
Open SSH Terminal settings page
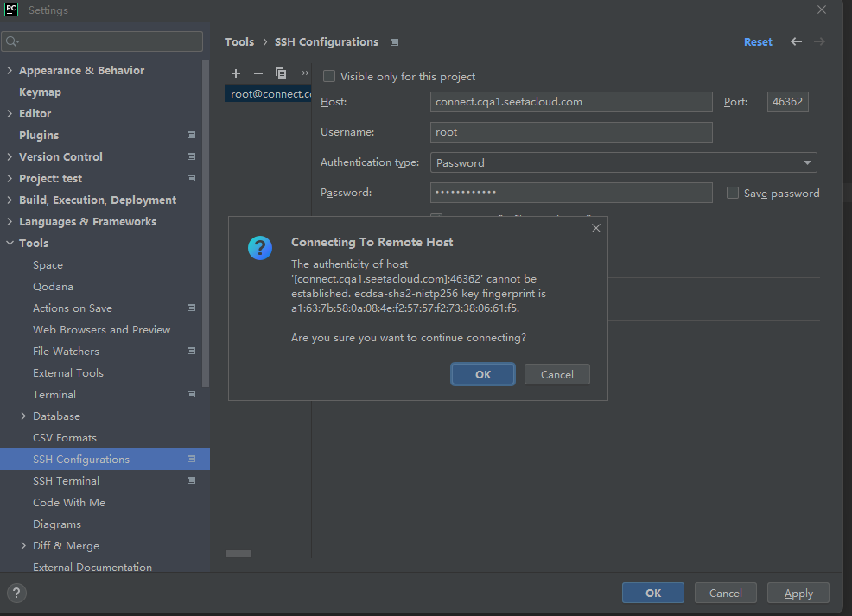click(66, 481)
